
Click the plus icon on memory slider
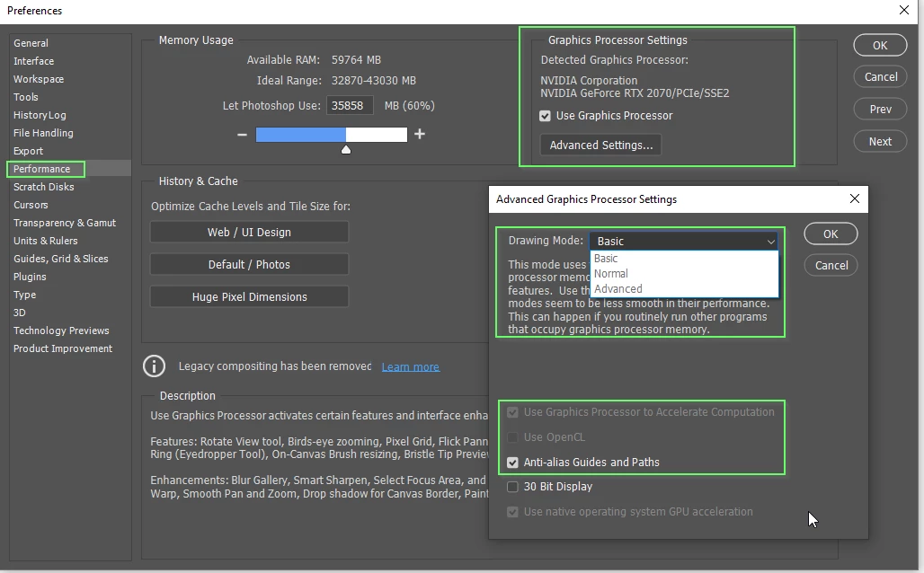point(420,135)
